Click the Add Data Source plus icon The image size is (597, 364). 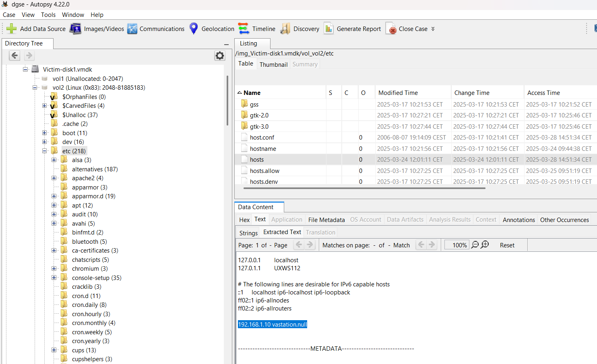[12, 29]
